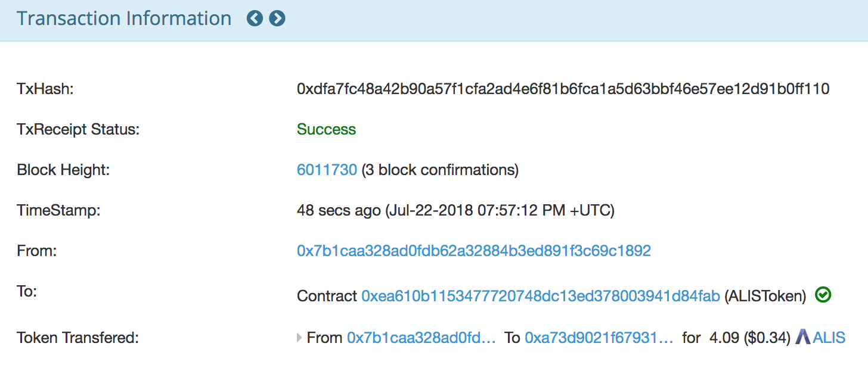Open the From address 0x7b1caa328ad0fdb62a…c1892

473,251
